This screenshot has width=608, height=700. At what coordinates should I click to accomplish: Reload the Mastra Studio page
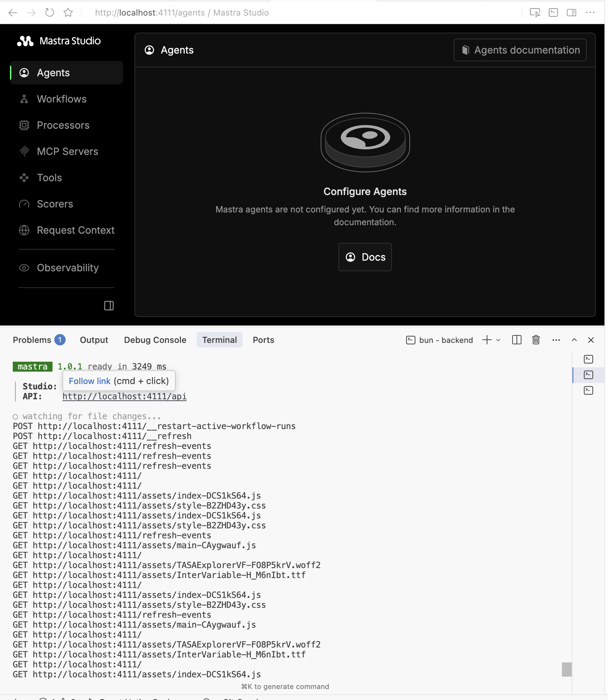(50, 13)
